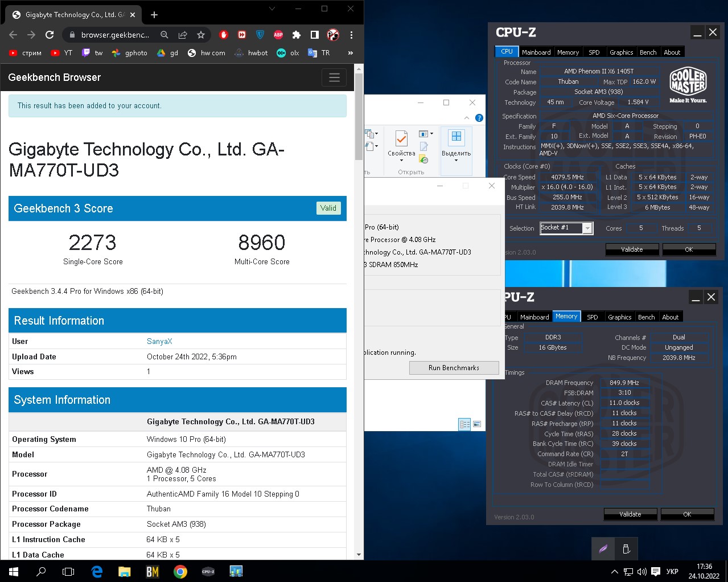Show more bookmarks with the chevron
This screenshot has height=582, width=728.
click(x=350, y=53)
